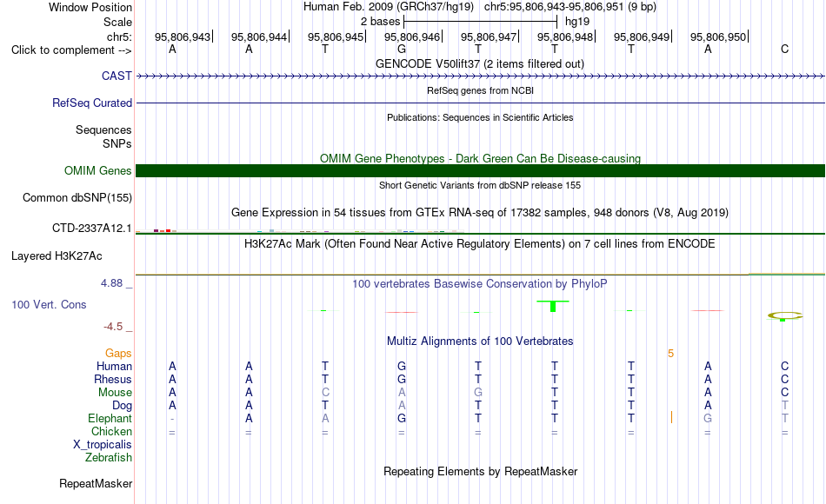Click the 100 Vert. Cons track label

tap(49, 304)
